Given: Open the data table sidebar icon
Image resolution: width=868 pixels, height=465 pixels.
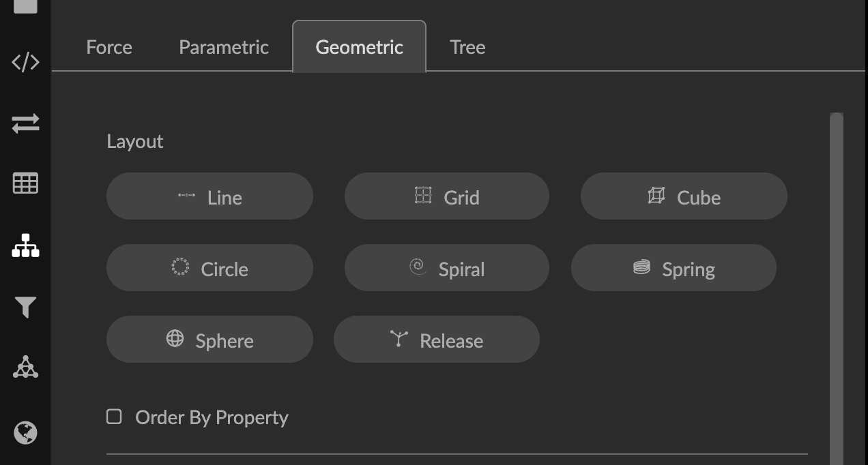Looking at the screenshot, I should click(25, 183).
